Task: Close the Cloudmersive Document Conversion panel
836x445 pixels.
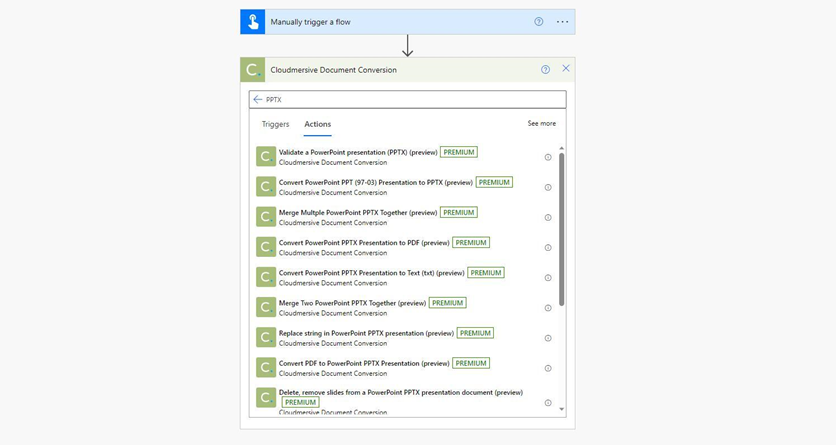Action: [566, 69]
